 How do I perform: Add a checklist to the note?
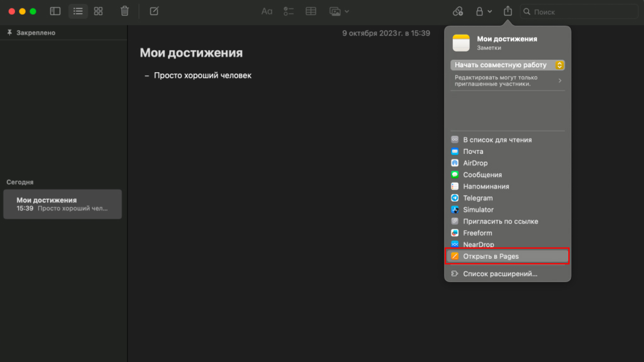pos(289,12)
